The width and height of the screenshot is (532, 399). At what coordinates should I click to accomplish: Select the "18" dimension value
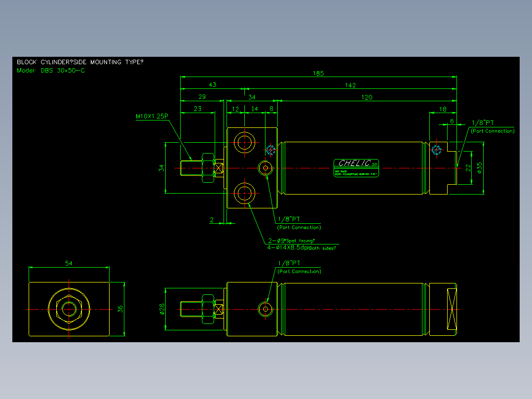[443, 109]
